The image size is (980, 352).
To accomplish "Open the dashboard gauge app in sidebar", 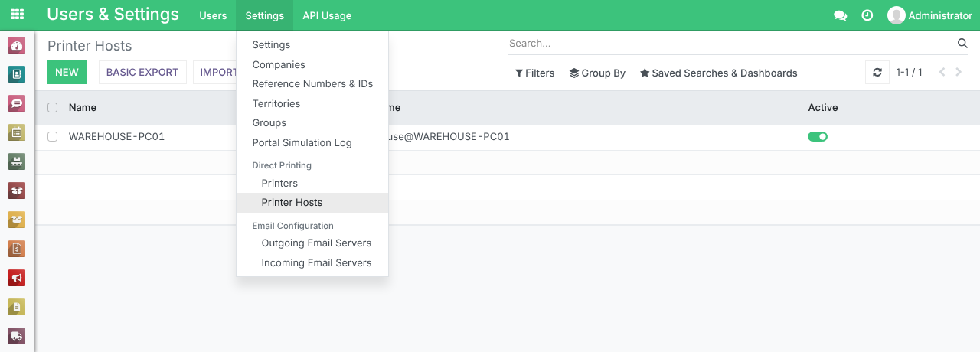I will point(17,45).
